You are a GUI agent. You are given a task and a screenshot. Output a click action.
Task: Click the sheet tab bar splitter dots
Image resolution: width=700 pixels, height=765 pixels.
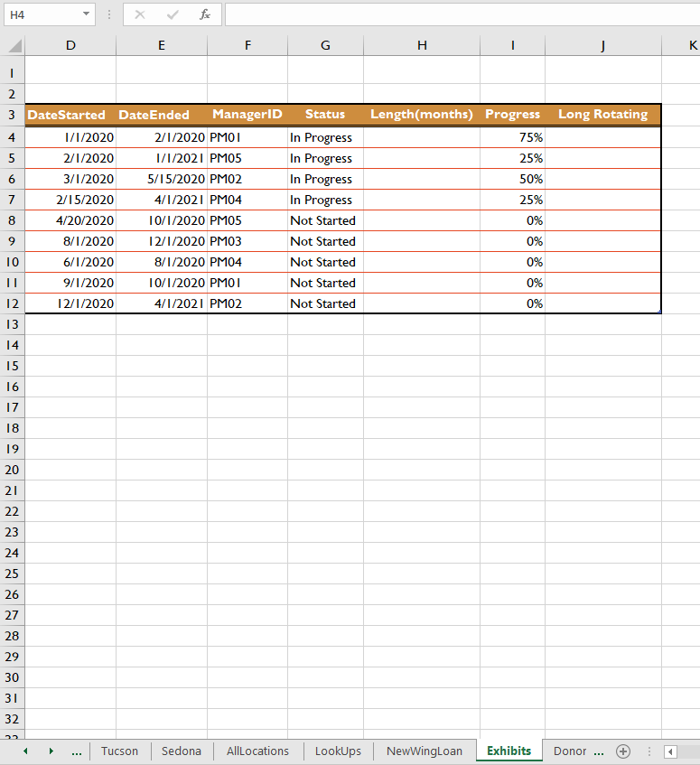tap(649, 751)
